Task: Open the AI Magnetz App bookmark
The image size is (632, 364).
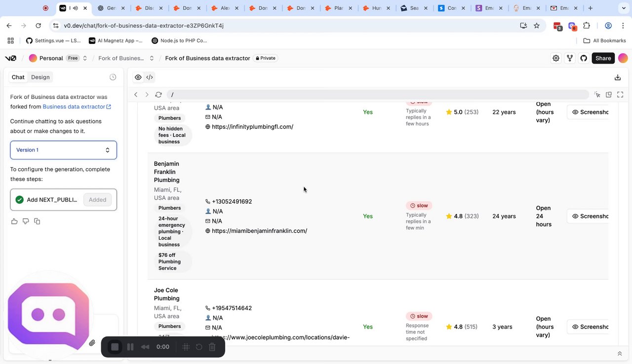Action: click(x=116, y=40)
